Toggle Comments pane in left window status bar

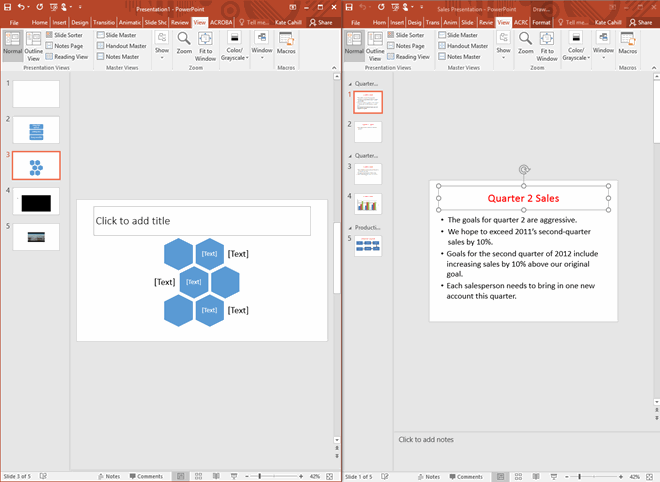point(146,476)
